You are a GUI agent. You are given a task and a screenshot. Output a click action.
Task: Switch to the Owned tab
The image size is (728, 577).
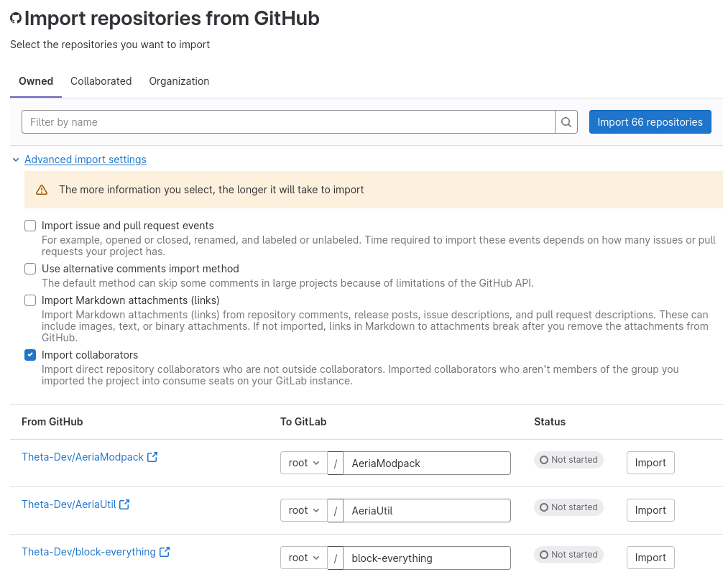click(x=36, y=81)
